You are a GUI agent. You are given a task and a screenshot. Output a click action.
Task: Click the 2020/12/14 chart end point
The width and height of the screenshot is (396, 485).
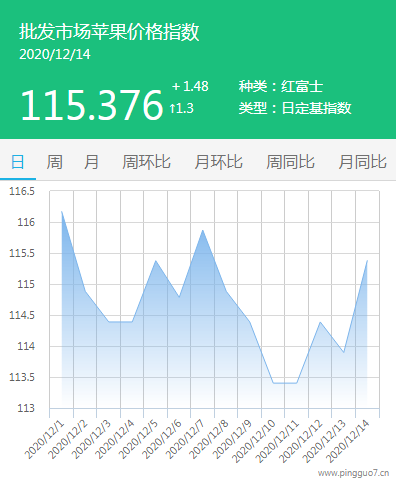click(x=367, y=261)
